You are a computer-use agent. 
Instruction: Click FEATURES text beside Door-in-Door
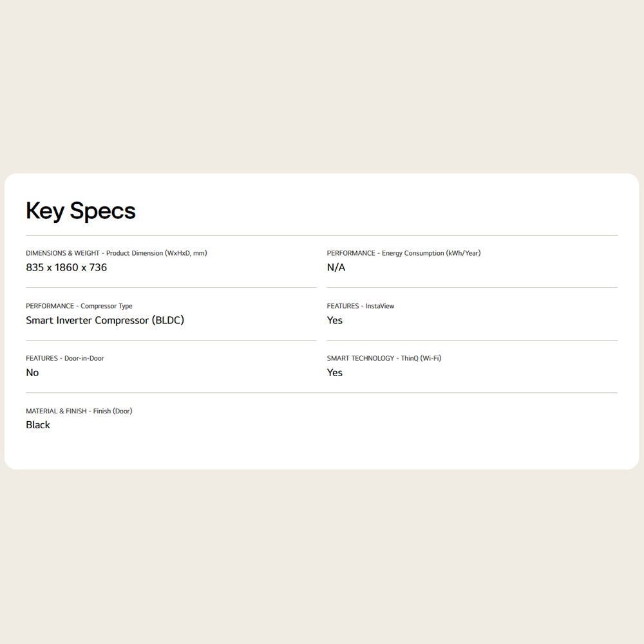42,358
